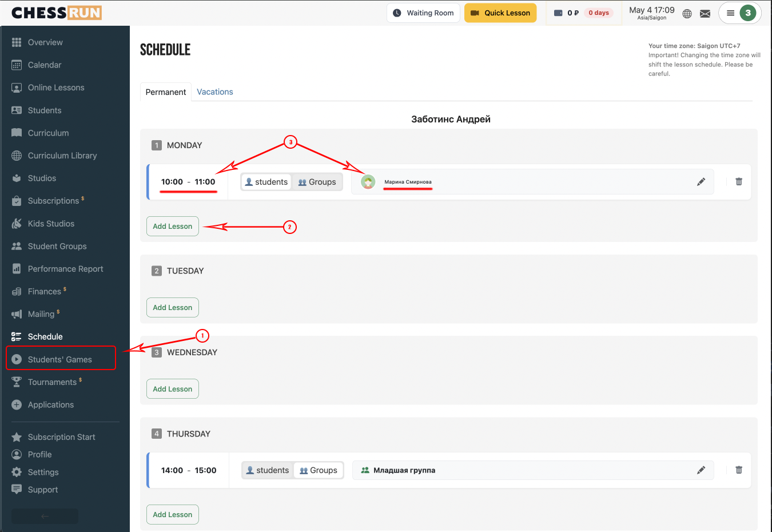Click the Student Groups people icon

[17, 246]
